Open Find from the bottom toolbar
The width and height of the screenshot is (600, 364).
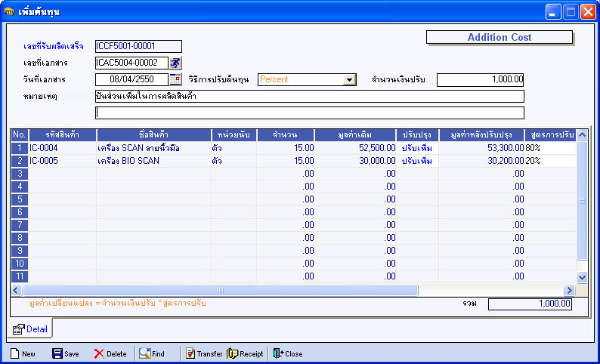152,353
